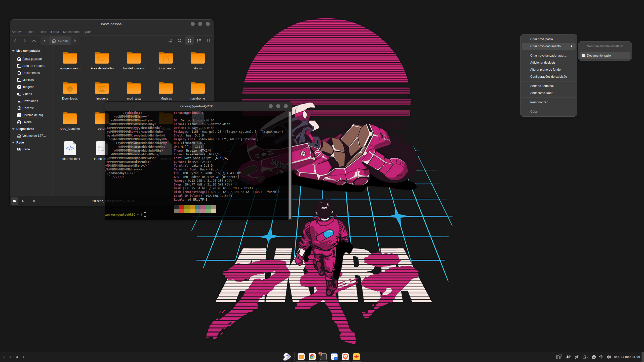Image resolution: width=644 pixels, height=362 pixels.
Task: Collapse the Dispositivos section
Action: tap(13, 129)
